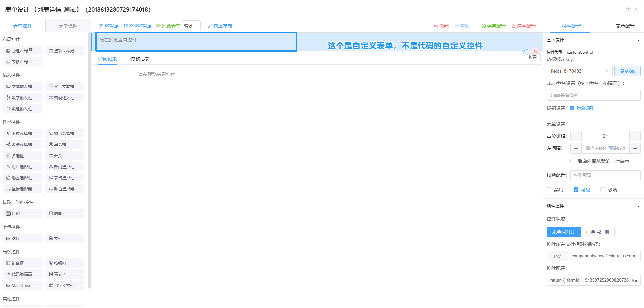
Task: Click the copy control icon on canvas
Action: (x=526, y=51)
